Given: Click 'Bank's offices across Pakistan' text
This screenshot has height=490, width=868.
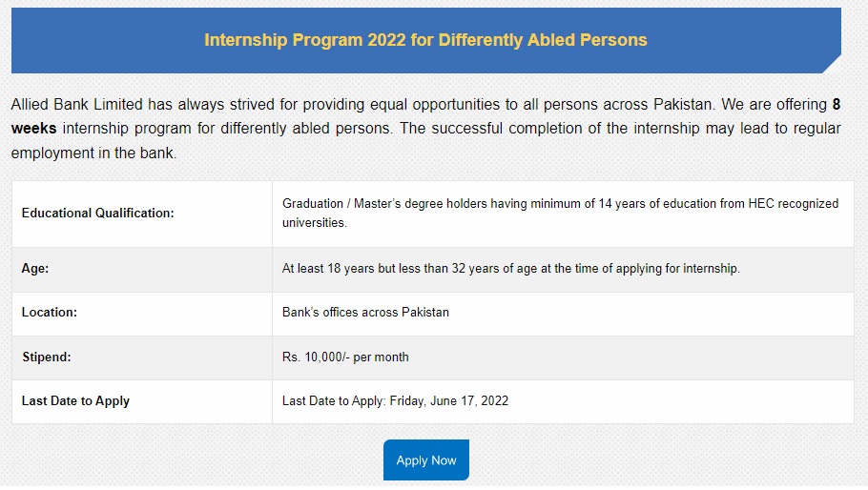Looking at the screenshot, I should coord(365,312).
